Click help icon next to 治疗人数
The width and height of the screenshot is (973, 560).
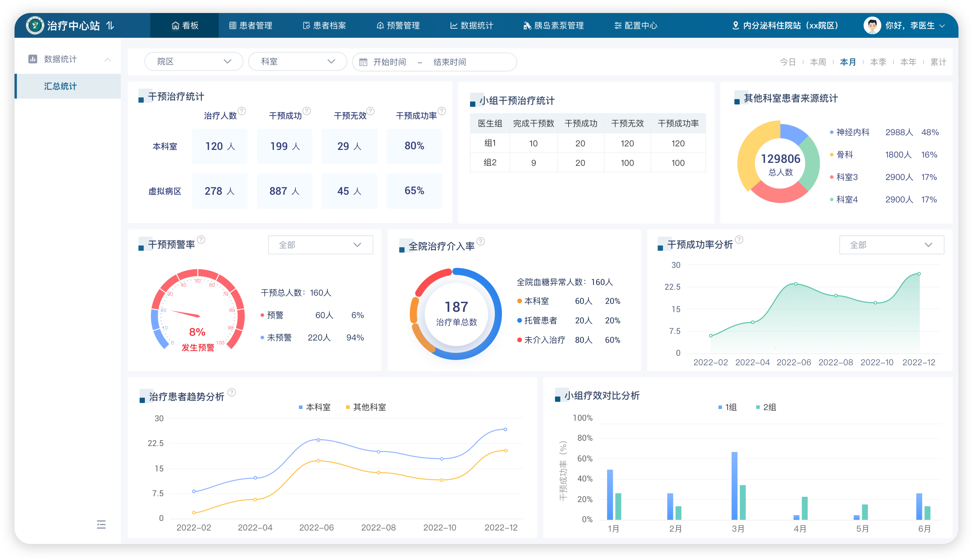click(x=242, y=111)
